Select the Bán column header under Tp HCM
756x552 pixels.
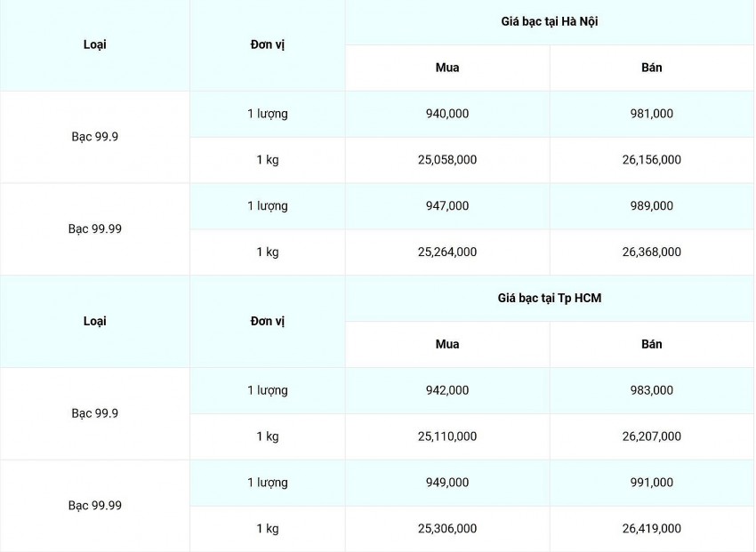(652, 344)
